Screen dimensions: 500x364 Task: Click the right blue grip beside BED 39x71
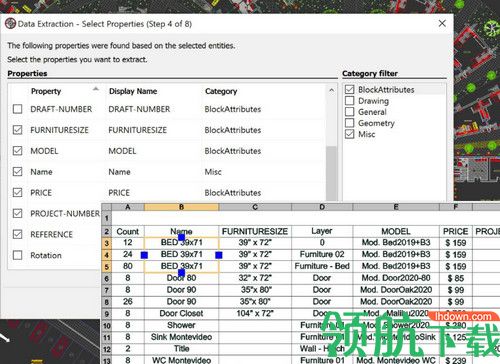coord(219,255)
